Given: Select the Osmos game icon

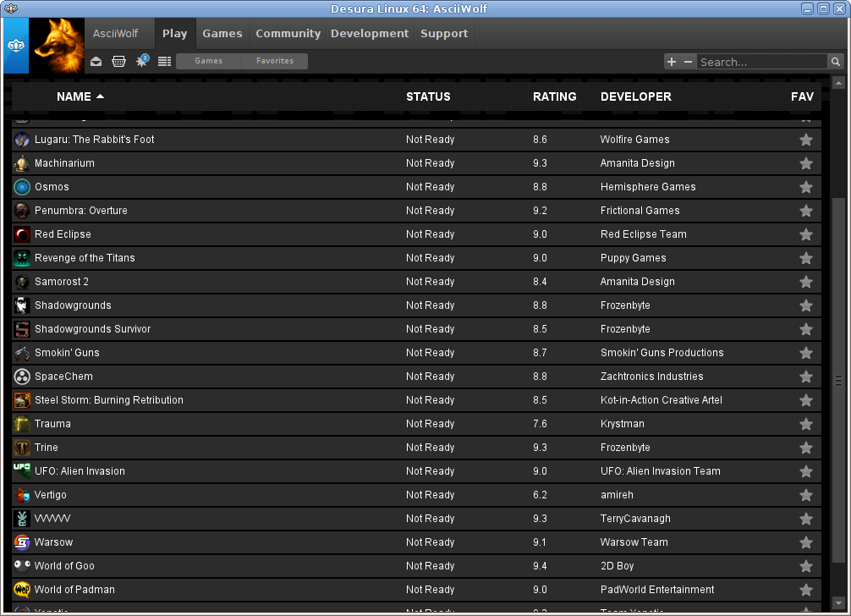Looking at the screenshot, I should 22,187.
